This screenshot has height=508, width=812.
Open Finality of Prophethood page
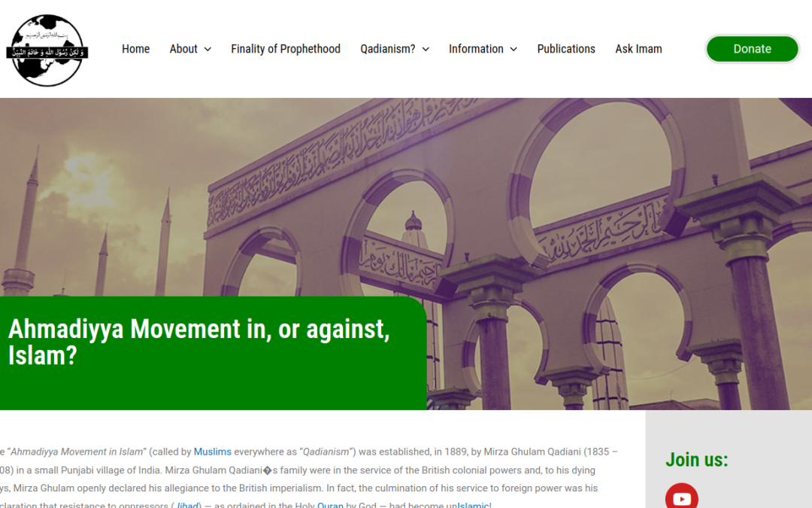pyautogui.click(x=286, y=49)
